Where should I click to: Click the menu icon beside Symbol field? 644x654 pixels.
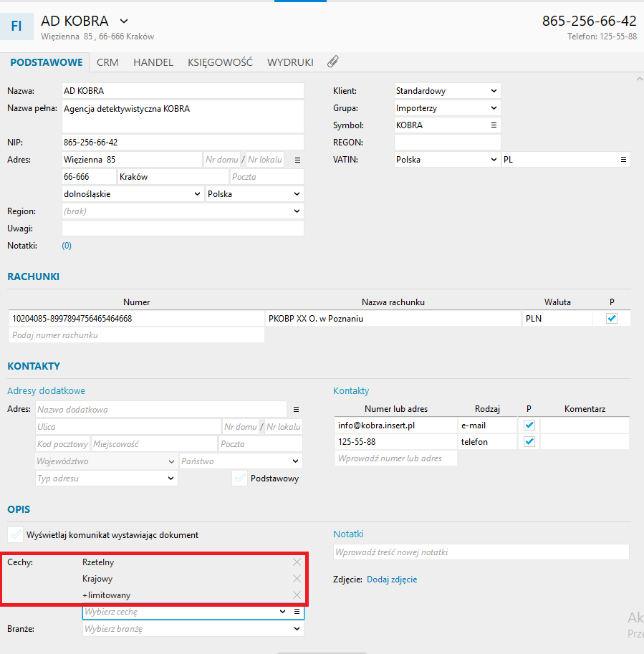493,125
